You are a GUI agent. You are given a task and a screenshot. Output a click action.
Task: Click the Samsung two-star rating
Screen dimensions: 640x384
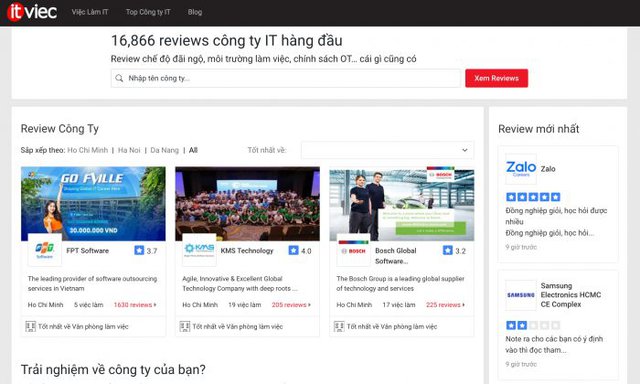(533, 325)
